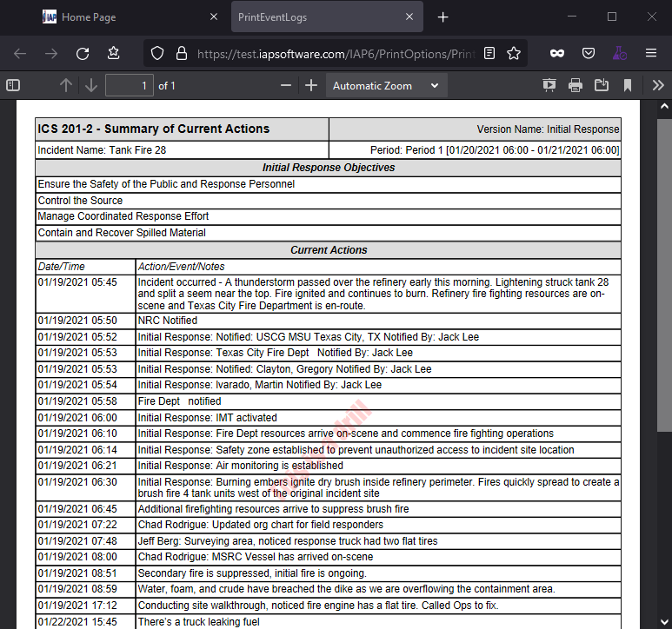Toggle reader view icon

click(489, 54)
